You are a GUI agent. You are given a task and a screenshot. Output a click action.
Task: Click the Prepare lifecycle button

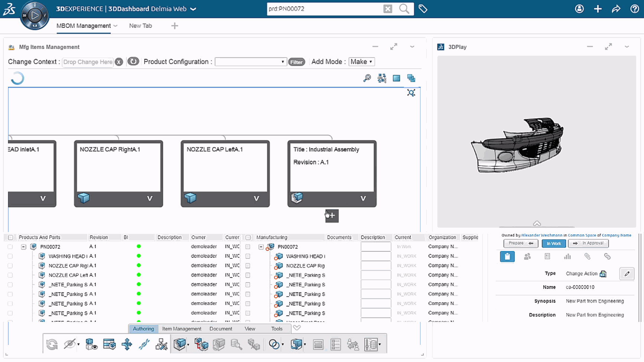click(520, 243)
